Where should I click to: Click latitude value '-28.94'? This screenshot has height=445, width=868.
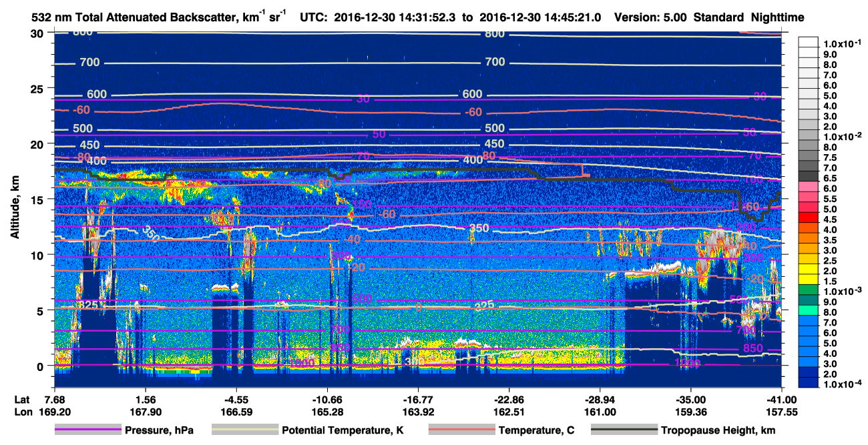pyautogui.click(x=600, y=399)
